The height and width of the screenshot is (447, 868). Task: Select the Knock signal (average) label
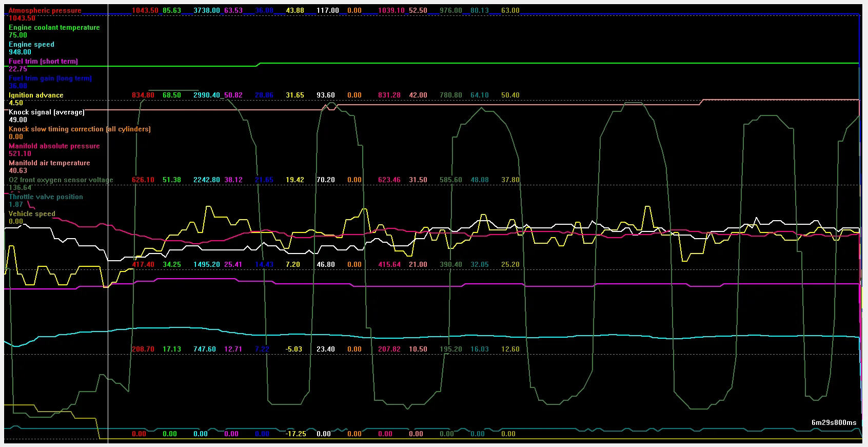tap(47, 112)
